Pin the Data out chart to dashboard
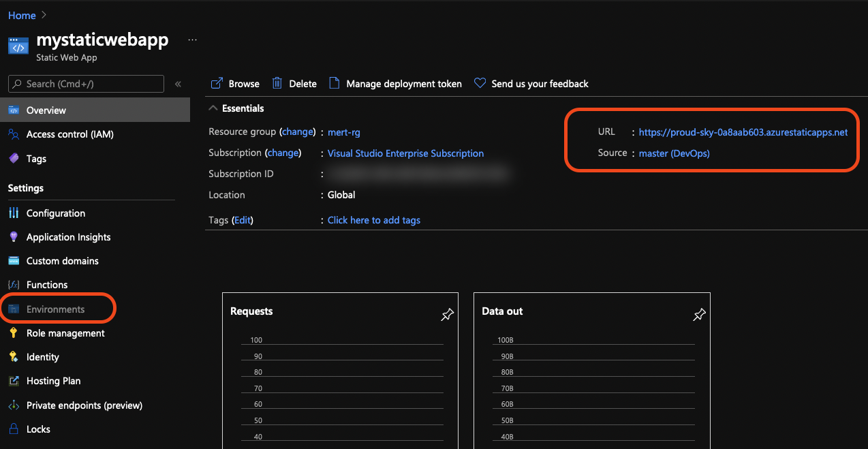 699,314
